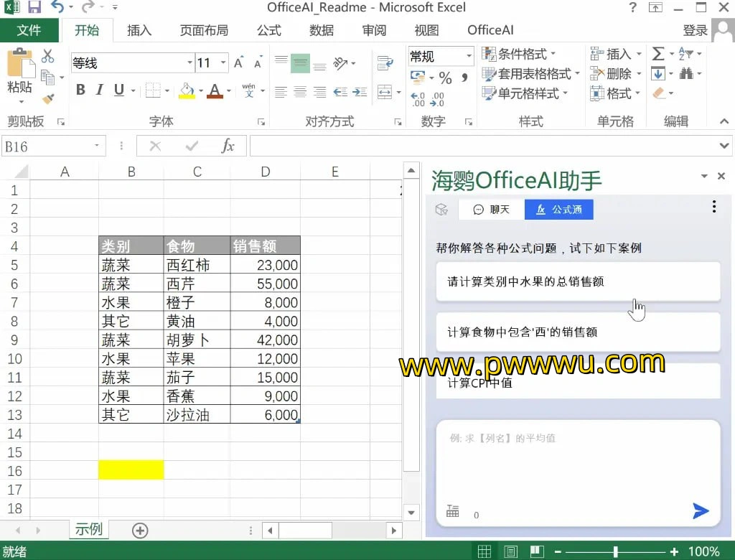The image size is (735, 560).
Task: Switch to the 页面布局 ribbon tab
Action: [204, 30]
